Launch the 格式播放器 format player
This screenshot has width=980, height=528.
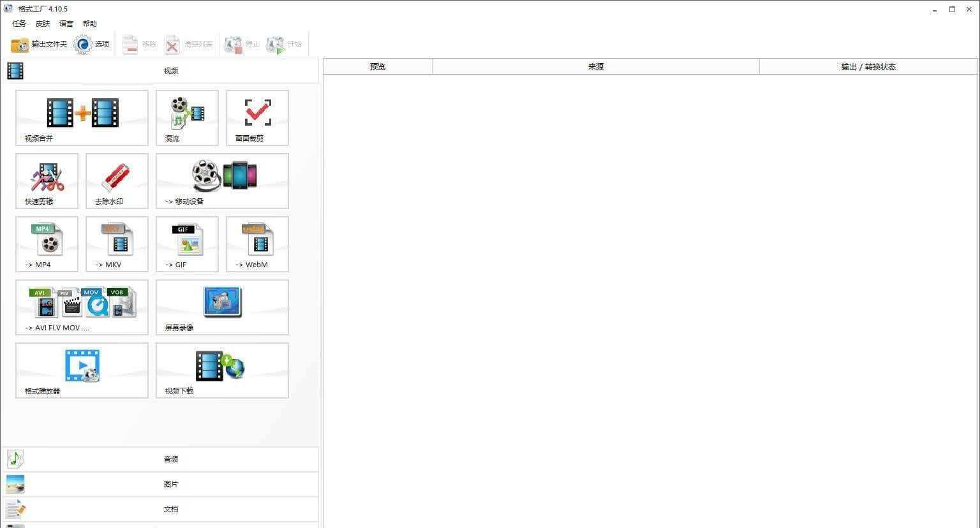(82, 370)
